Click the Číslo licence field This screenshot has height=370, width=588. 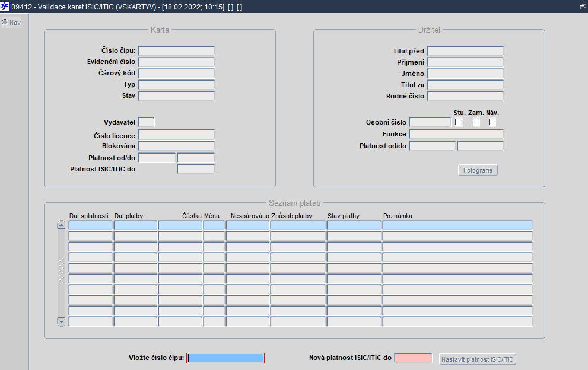click(x=177, y=135)
